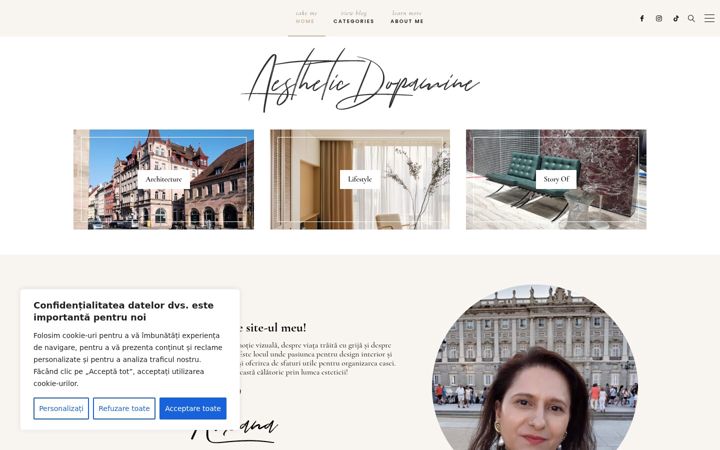Open the Lifestyle category label

point(360,179)
